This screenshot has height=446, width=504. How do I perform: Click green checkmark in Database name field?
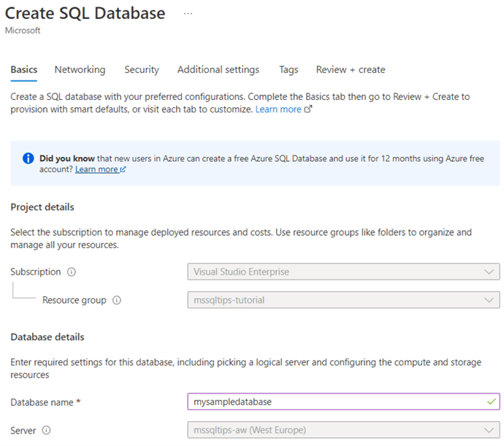click(x=490, y=401)
